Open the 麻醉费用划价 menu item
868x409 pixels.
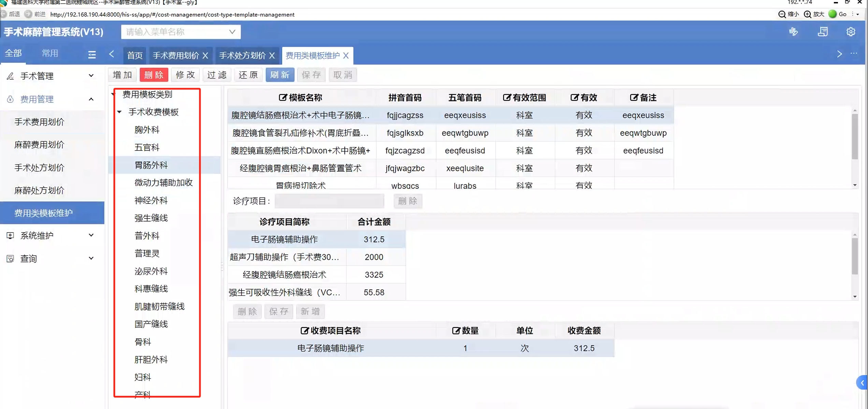(x=39, y=145)
